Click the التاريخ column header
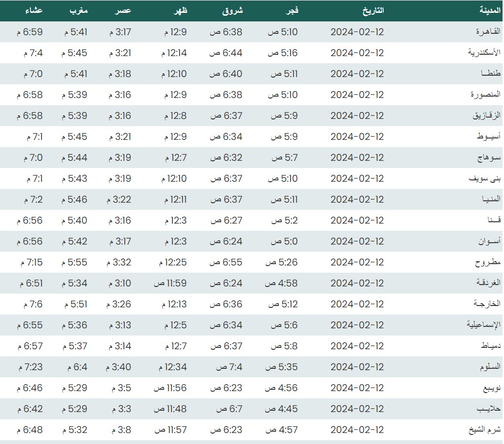 pos(373,10)
